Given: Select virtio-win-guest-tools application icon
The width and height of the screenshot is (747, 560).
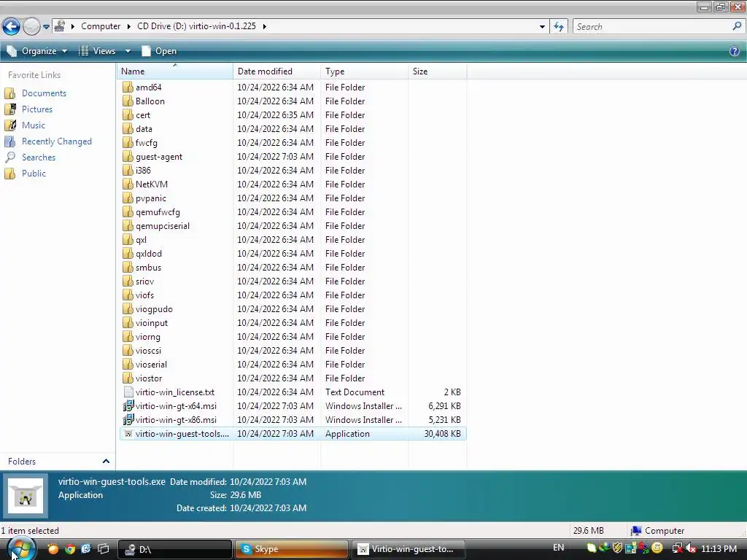Looking at the screenshot, I should pos(128,433).
